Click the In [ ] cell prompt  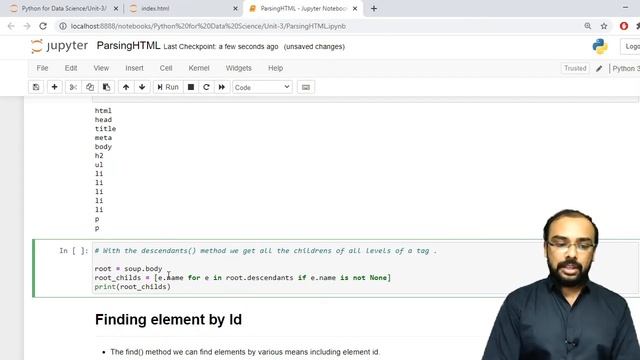point(73,251)
